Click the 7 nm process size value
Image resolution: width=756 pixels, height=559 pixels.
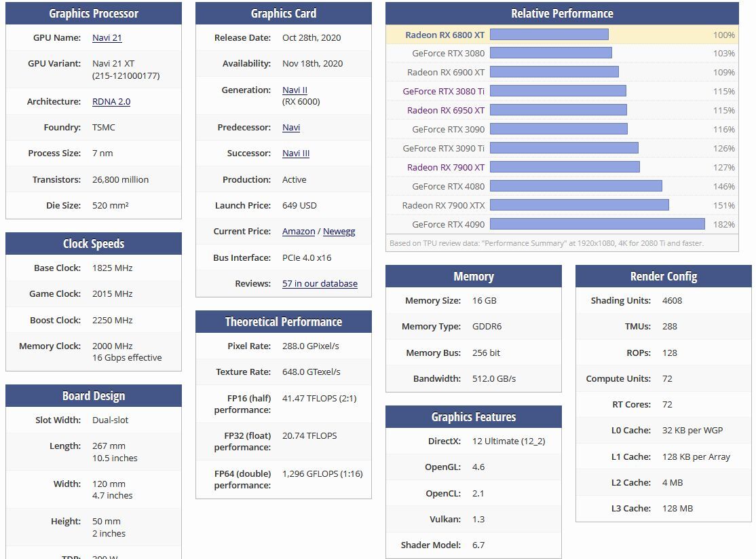102,153
